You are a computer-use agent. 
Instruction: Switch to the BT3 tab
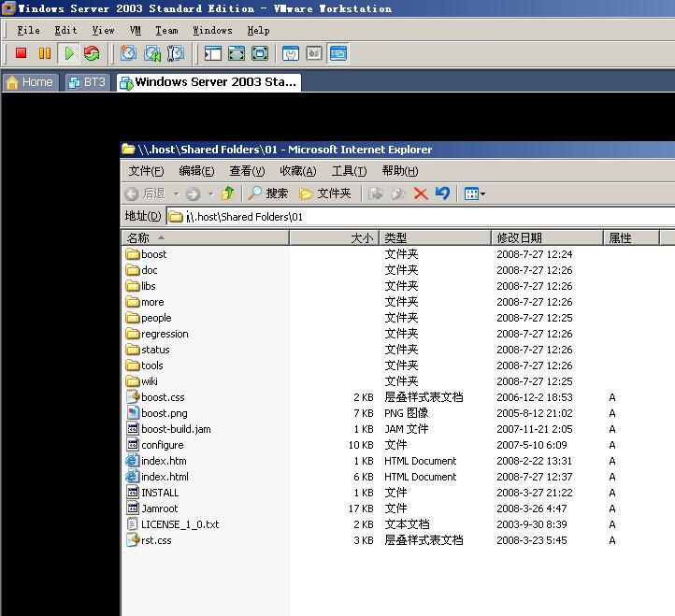(87, 82)
